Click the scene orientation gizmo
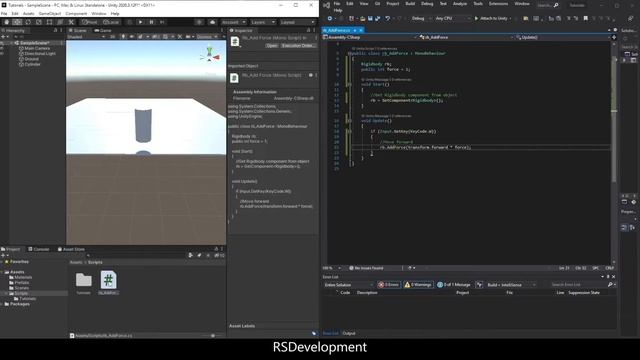640x360 pixels. coord(210,54)
